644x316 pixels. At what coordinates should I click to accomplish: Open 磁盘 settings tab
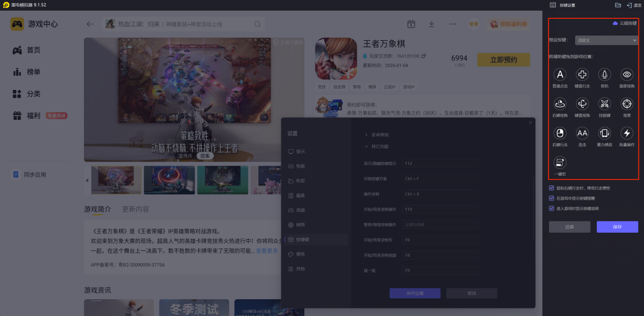point(315,196)
